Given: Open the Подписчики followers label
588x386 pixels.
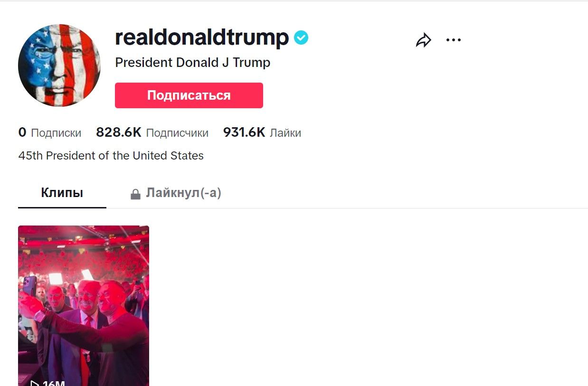Looking at the screenshot, I should click(x=177, y=133).
